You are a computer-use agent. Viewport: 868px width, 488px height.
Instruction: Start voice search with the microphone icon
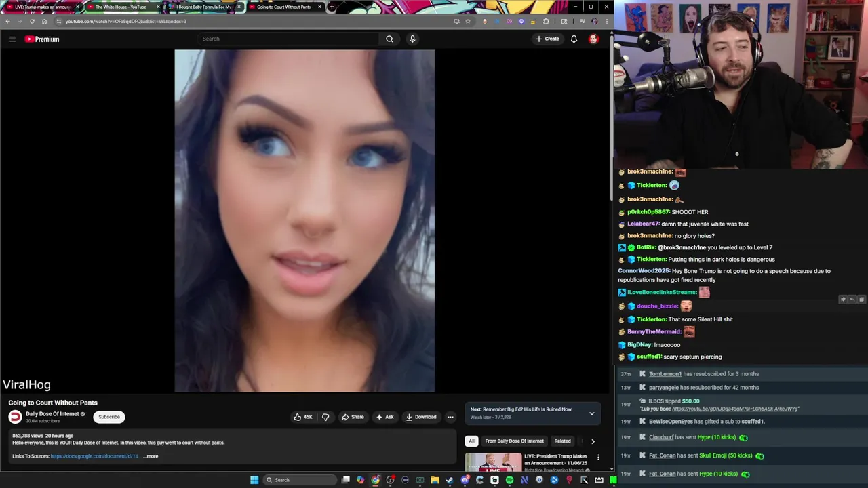tap(412, 39)
